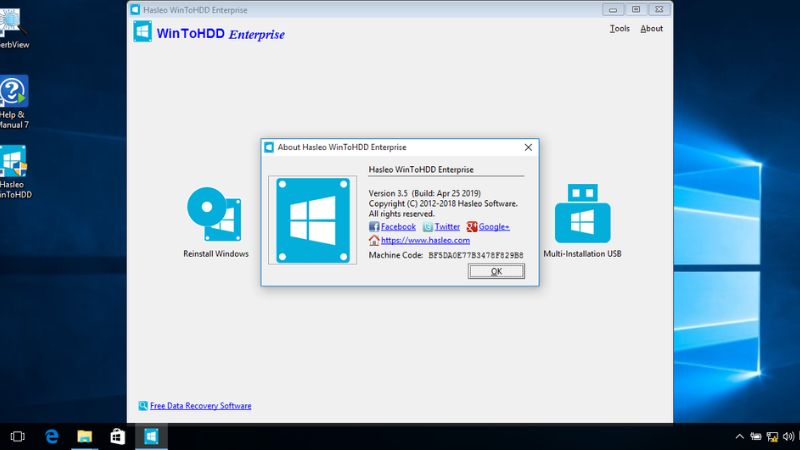Click the Facebook logo icon
This screenshot has width=800, height=450.
374,227
